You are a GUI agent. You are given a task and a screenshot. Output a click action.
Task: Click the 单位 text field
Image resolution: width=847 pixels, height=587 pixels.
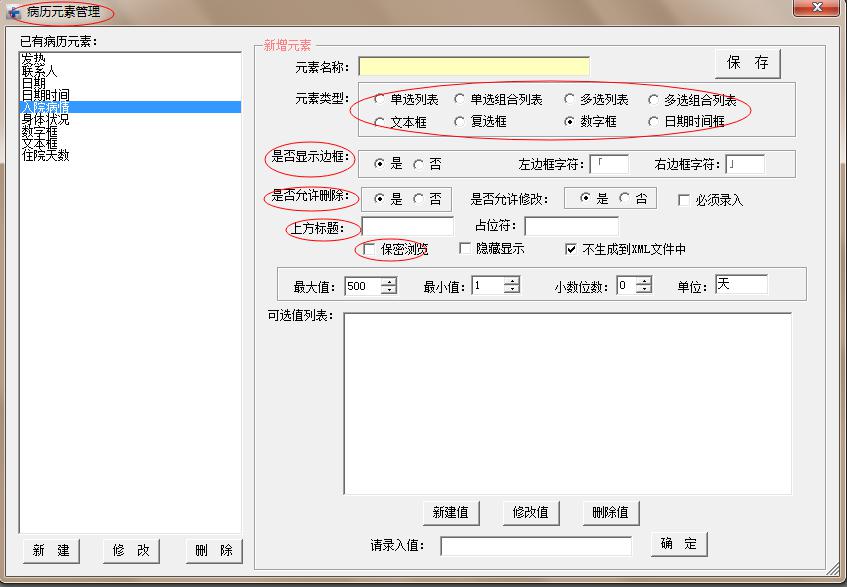[740, 285]
